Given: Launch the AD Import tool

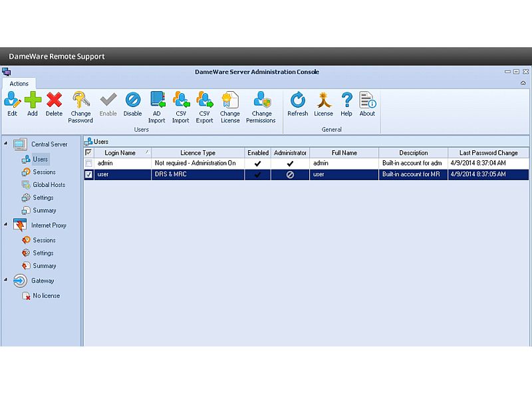Looking at the screenshot, I should 157,107.
